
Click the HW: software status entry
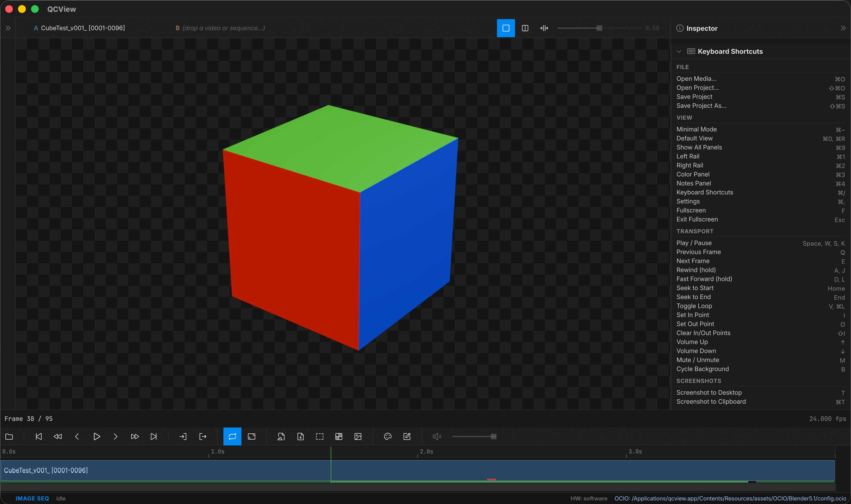[x=589, y=499]
